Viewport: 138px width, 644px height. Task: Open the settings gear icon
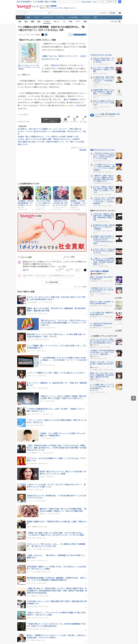[x=120, y=13]
